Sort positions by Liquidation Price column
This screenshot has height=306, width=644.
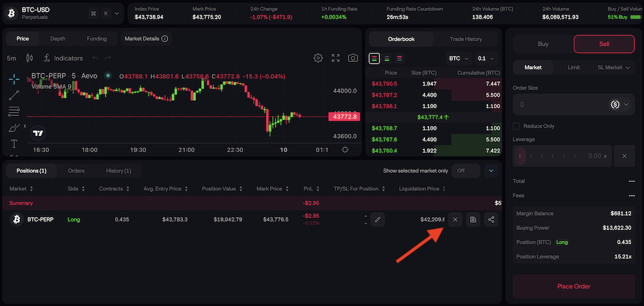tap(422, 189)
